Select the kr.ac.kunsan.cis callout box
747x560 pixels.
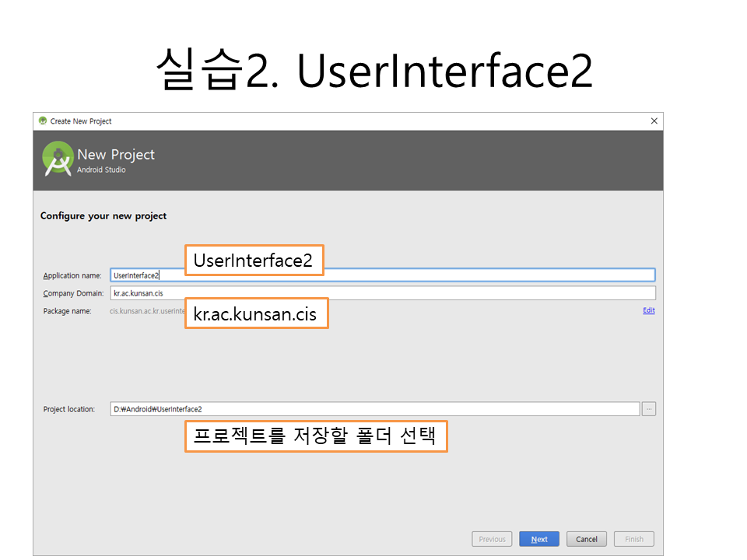click(256, 313)
